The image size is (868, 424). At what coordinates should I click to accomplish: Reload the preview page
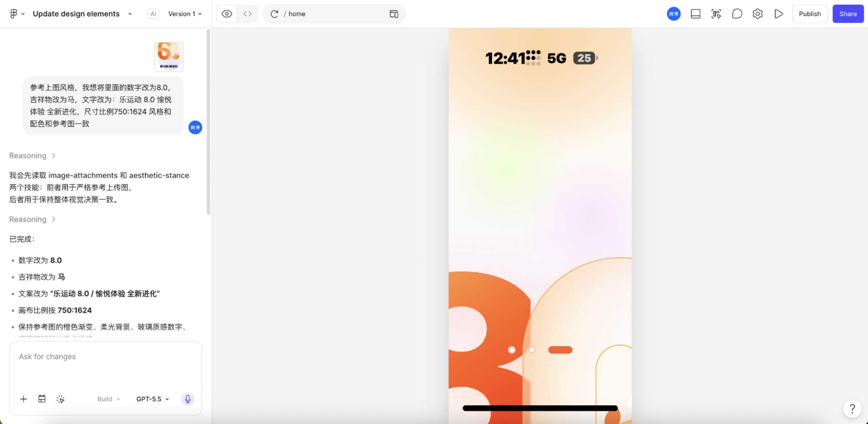pos(274,14)
